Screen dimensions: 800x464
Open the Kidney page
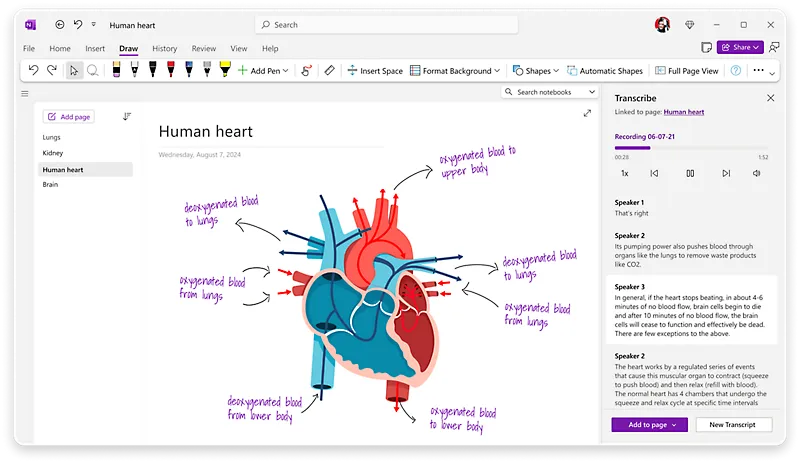53,153
